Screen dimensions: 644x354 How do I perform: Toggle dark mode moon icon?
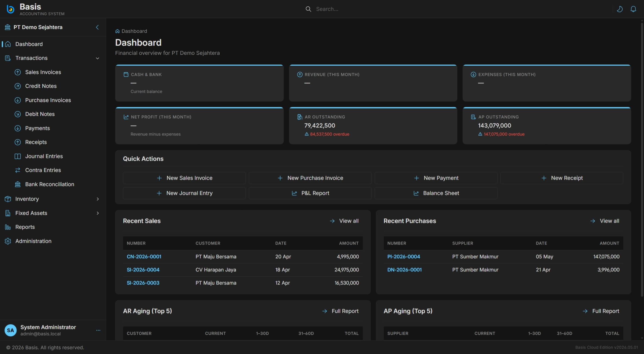click(620, 9)
